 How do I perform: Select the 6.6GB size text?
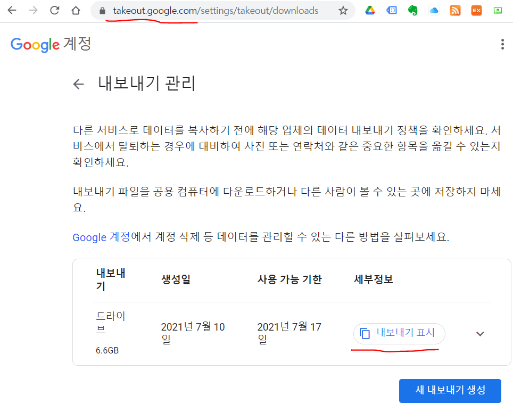(x=107, y=350)
